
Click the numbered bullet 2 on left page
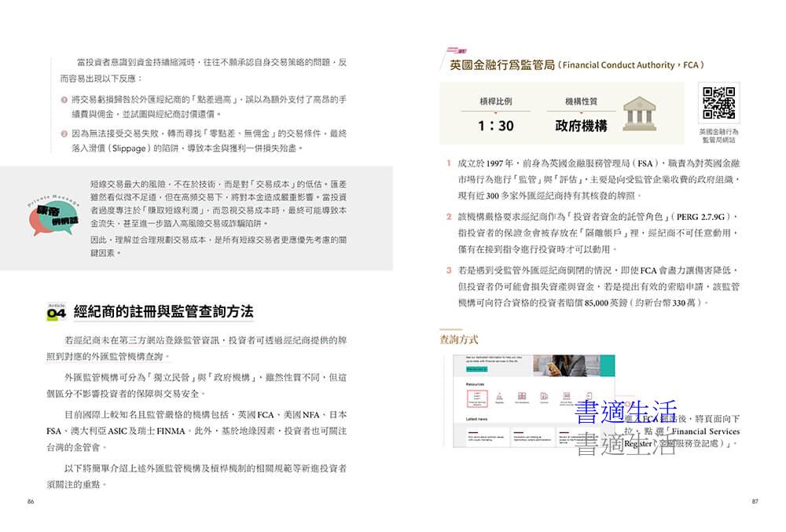point(64,134)
